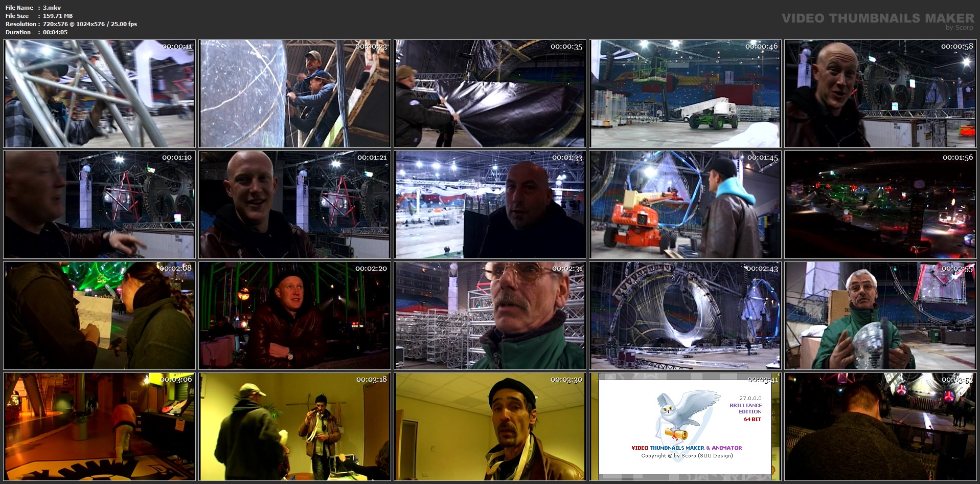Click the VIDEO THUMBNAILS MAKER watermark title

pos(877,18)
